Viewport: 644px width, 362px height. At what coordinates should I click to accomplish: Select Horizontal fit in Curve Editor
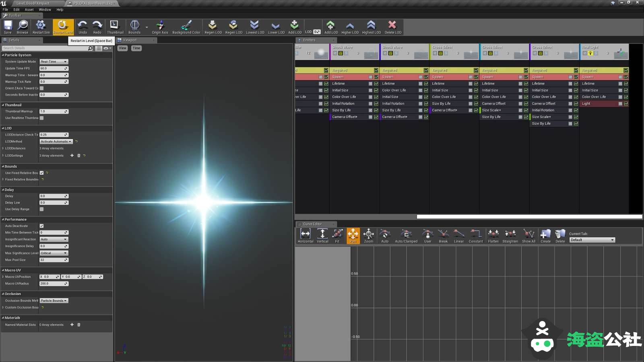[305, 236]
